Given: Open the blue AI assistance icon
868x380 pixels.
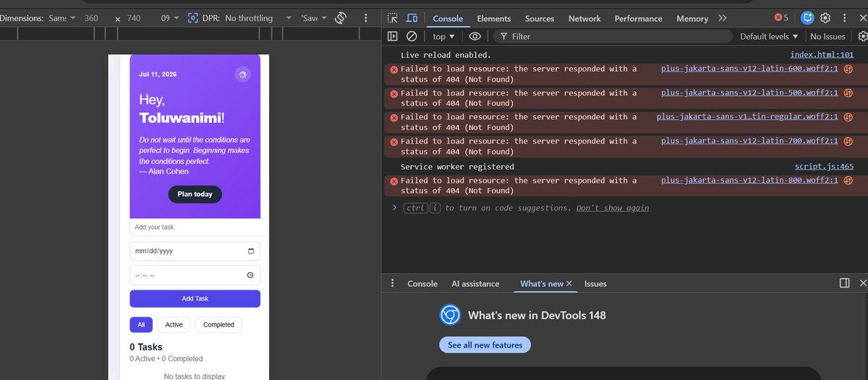Looking at the screenshot, I should (807, 18).
